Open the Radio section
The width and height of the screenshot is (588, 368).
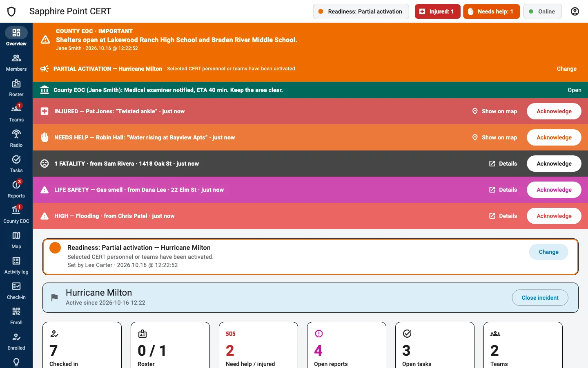pos(16,139)
